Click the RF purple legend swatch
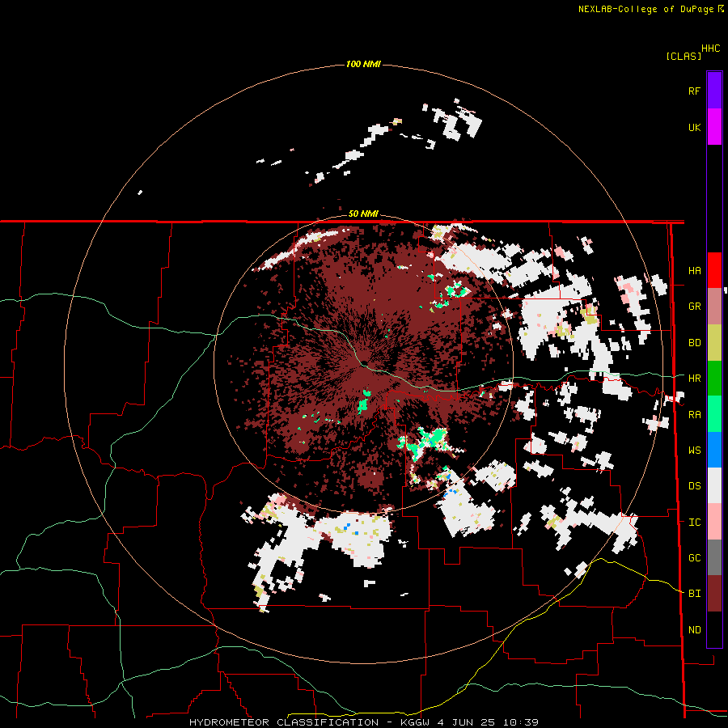This screenshot has height=728, width=728. pyautogui.click(x=714, y=91)
